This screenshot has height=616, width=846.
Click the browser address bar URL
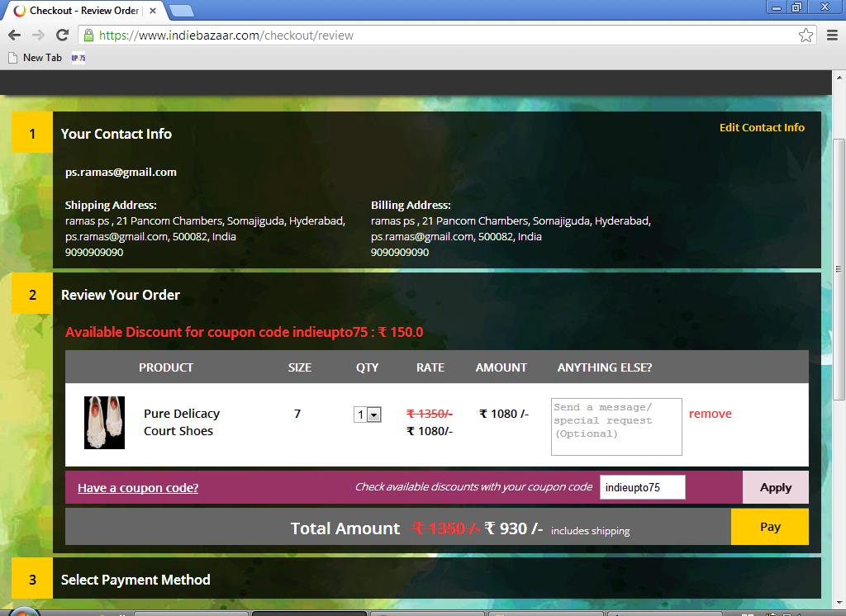(413, 36)
